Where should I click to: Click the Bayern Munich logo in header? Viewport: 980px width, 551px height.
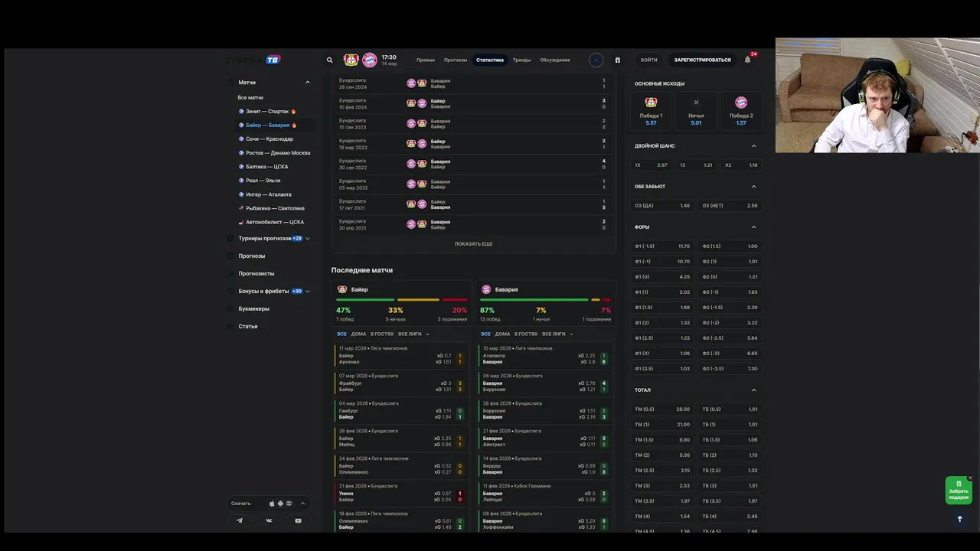pos(370,60)
